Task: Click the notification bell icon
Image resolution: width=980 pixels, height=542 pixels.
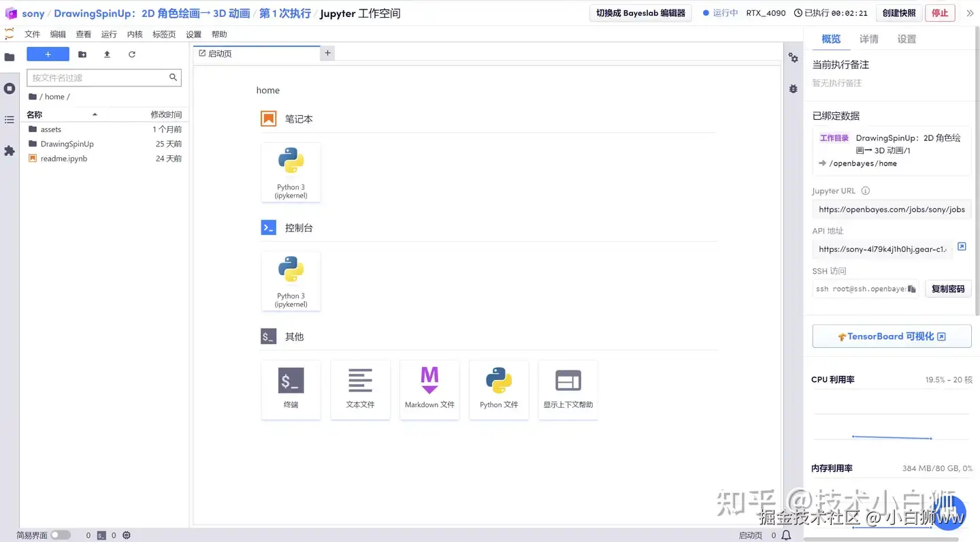Action: point(786,536)
